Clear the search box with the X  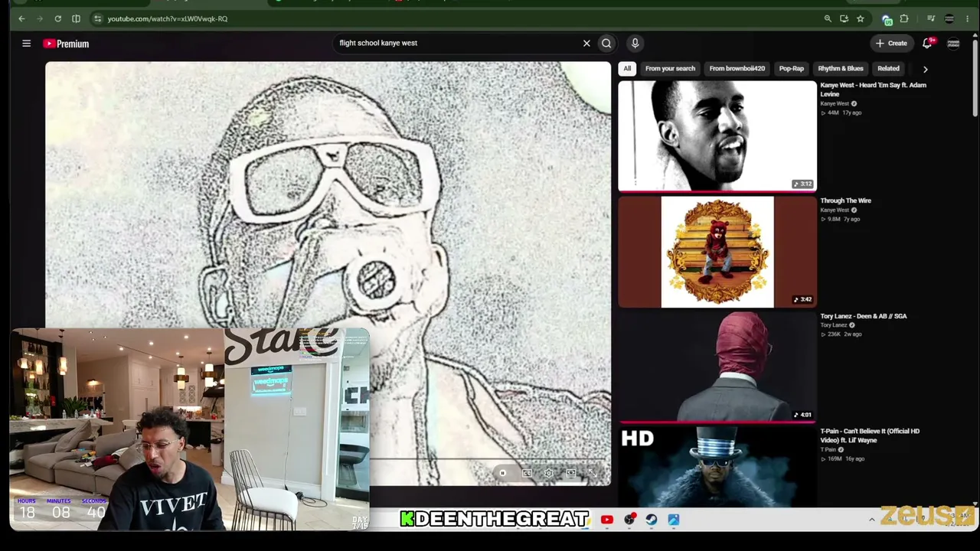(x=586, y=43)
